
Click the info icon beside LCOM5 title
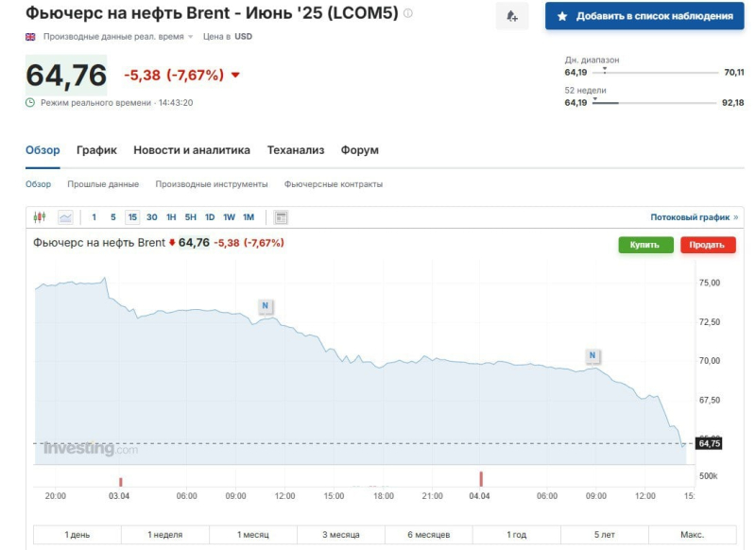[x=408, y=13]
